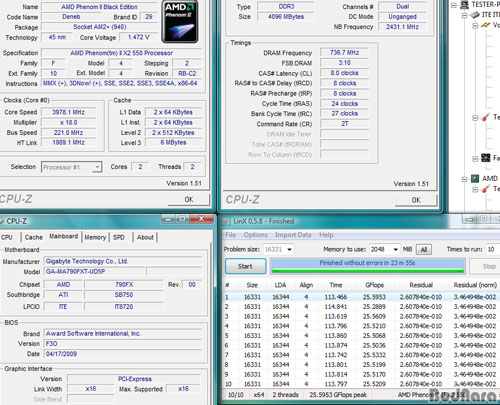Click the finished-without-errors progress bar
The width and height of the screenshot is (500, 405).
(367, 266)
